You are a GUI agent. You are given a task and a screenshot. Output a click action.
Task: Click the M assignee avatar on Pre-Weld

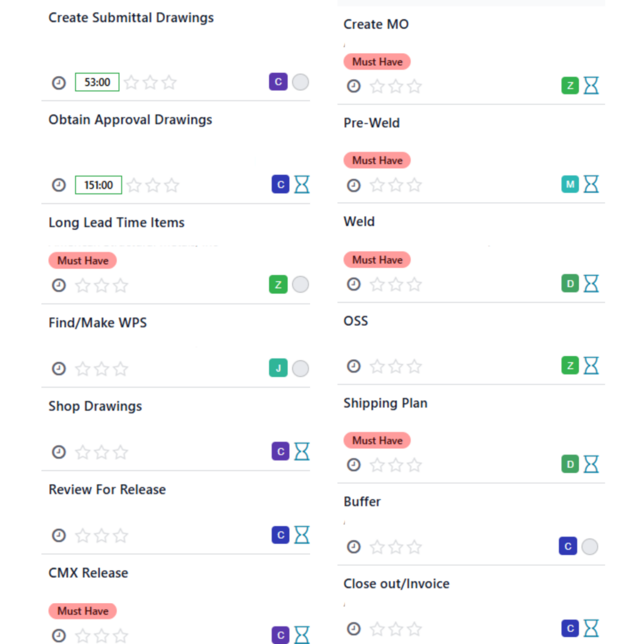tap(570, 184)
